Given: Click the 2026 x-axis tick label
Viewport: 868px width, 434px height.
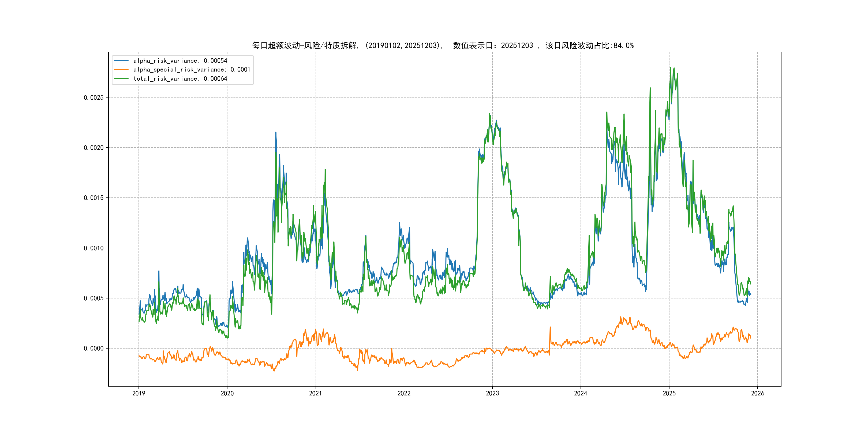Looking at the screenshot, I should (x=757, y=393).
